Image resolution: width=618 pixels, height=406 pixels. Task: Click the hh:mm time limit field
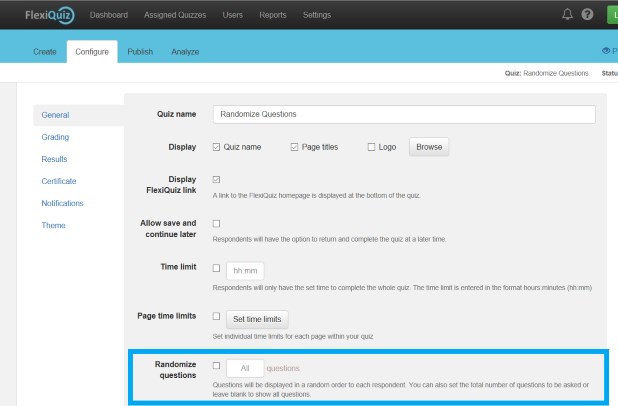pos(245,271)
